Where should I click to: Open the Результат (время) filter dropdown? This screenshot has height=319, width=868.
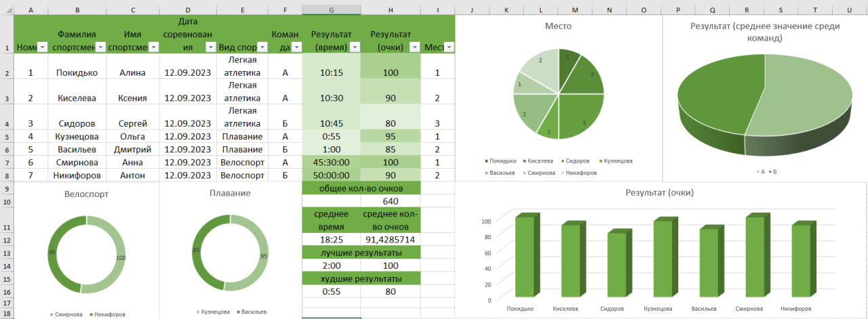354,47
